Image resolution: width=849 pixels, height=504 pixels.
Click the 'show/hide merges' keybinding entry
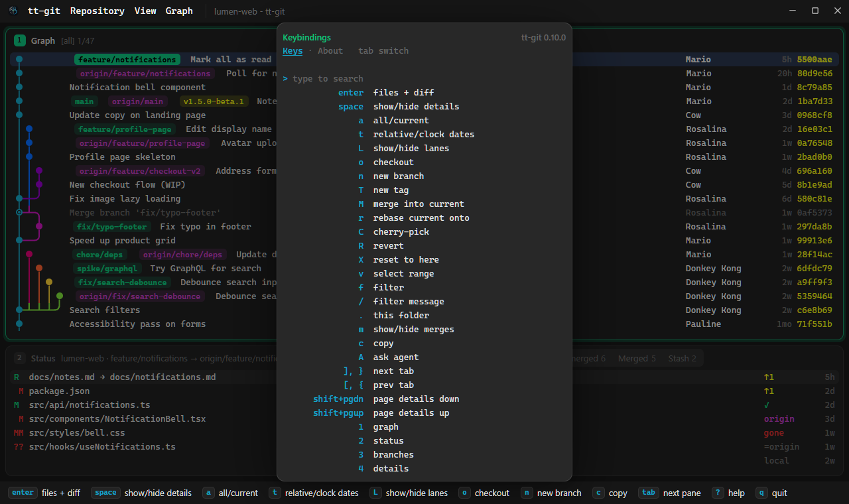click(x=424, y=329)
